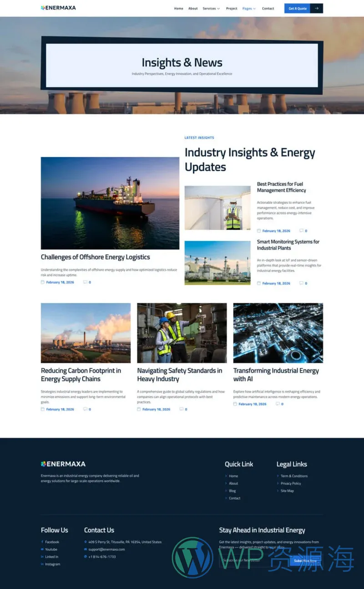Click the calendar icon under Challenges of Offshore Energy Logistics
The width and height of the screenshot is (364, 589).
point(43,282)
